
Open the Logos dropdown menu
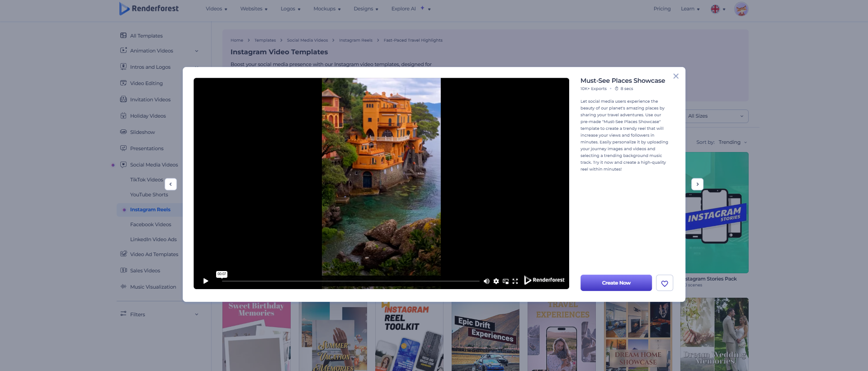pyautogui.click(x=290, y=9)
